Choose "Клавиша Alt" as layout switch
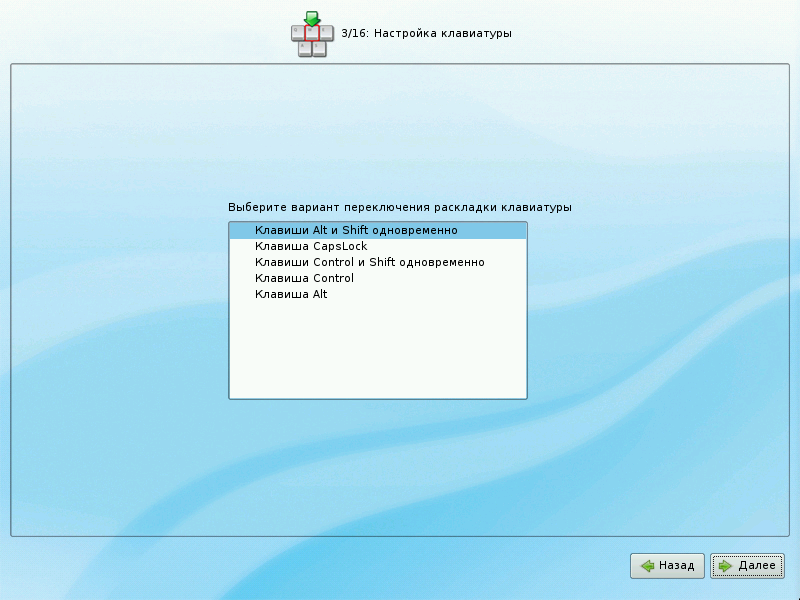Image resolution: width=800 pixels, height=600 pixels. pos(291,294)
